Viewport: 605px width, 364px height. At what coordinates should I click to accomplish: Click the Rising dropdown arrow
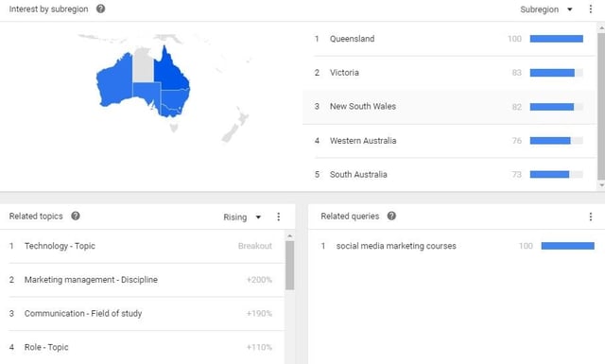pyautogui.click(x=258, y=217)
